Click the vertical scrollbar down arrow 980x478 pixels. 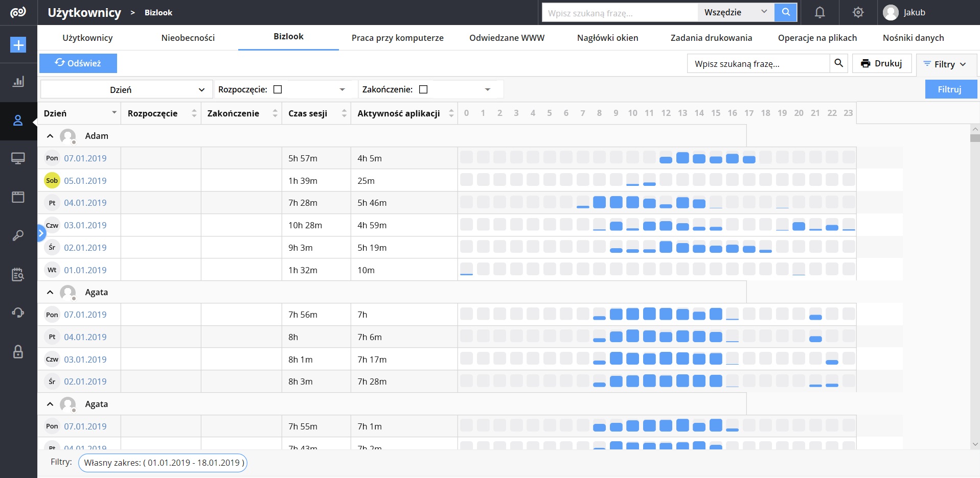point(975,444)
